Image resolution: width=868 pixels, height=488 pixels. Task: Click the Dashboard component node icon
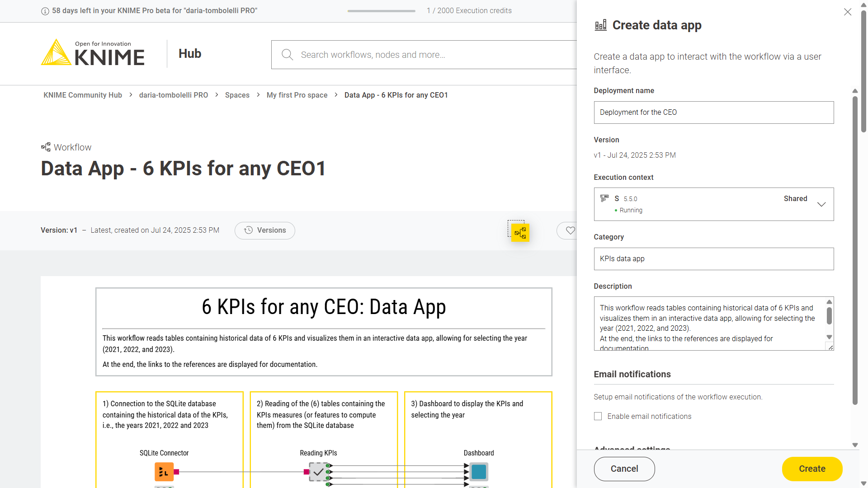[478, 472]
